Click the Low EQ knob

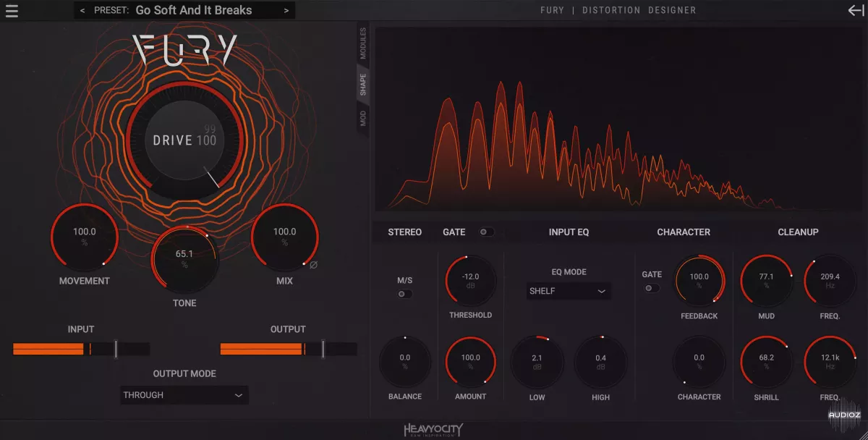[x=537, y=363]
